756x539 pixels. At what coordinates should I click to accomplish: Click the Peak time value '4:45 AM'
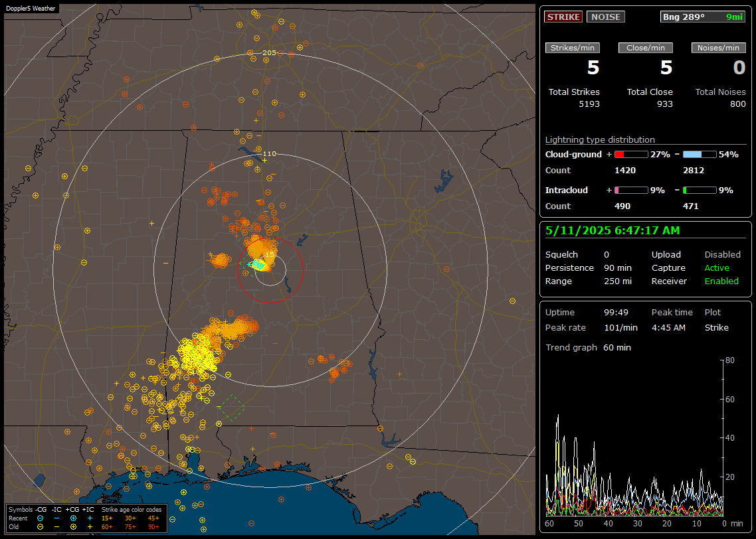tap(668, 327)
